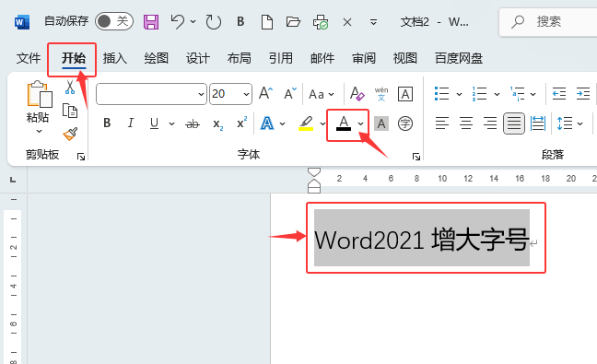The width and height of the screenshot is (597, 364).
Task: Click the phonetic guide wén icon
Action: click(381, 94)
